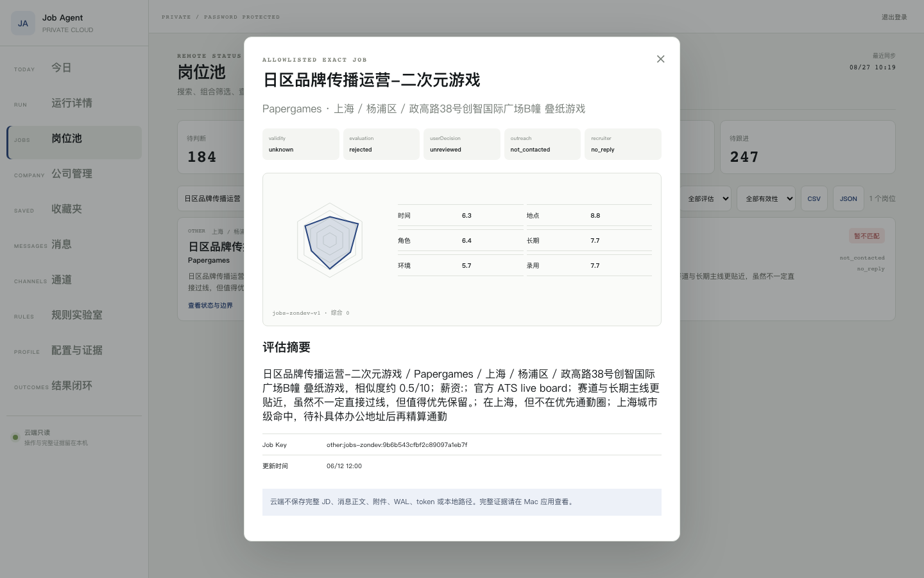
Task: Click the 环境 score 5.7
Action: (466, 266)
